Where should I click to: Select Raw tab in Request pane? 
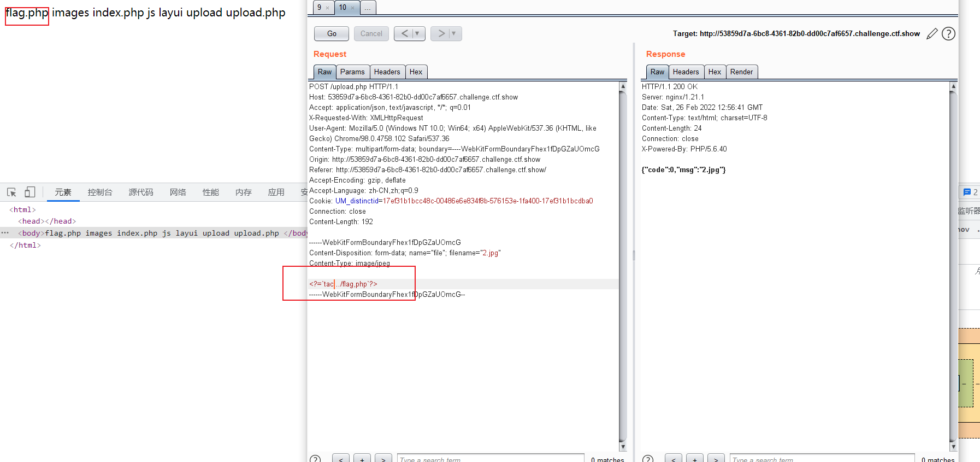324,72
